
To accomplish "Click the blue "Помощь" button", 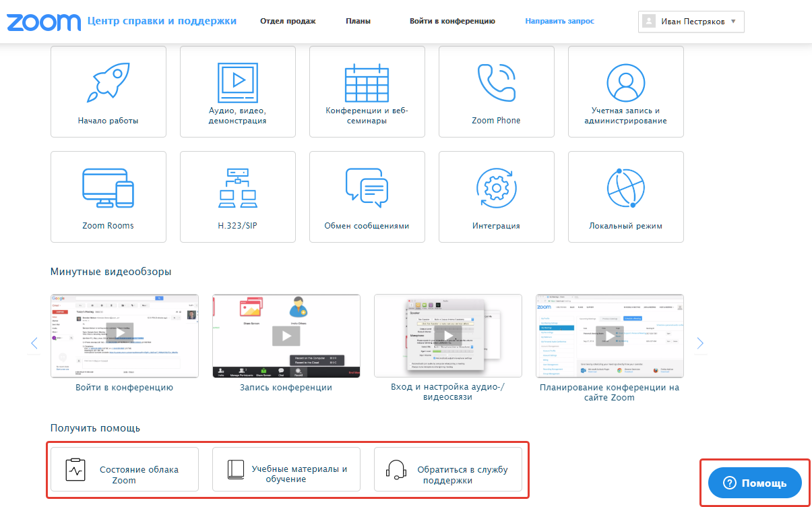I will 754,483.
